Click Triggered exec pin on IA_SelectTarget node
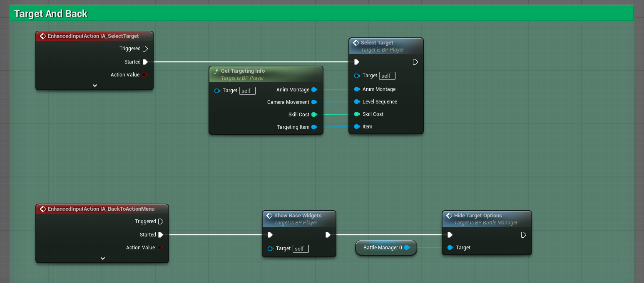The width and height of the screenshot is (644, 283). pos(145,49)
